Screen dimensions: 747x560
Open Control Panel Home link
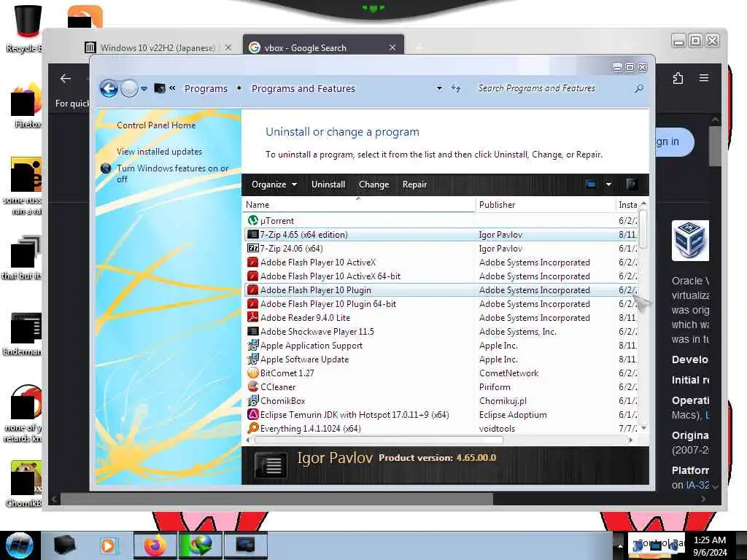(156, 125)
